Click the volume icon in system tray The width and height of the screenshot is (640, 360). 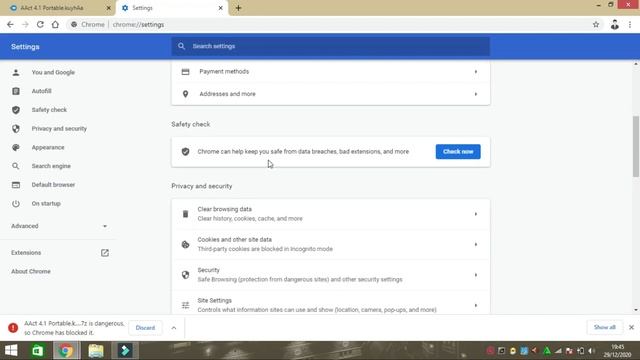pyautogui.click(x=591, y=351)
